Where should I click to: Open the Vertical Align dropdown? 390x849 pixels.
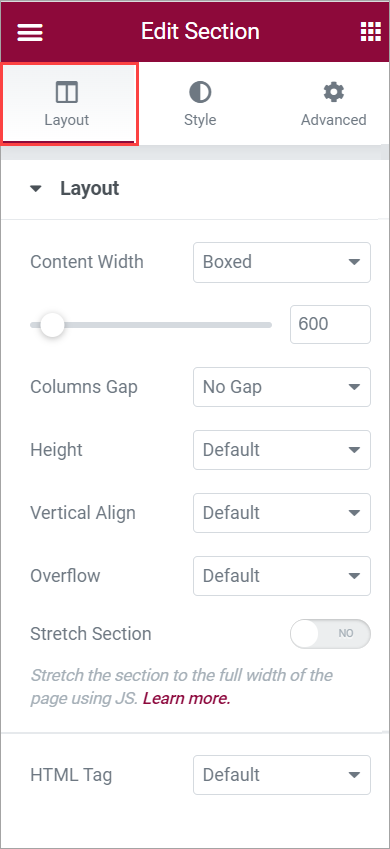[x=282, y=513]
